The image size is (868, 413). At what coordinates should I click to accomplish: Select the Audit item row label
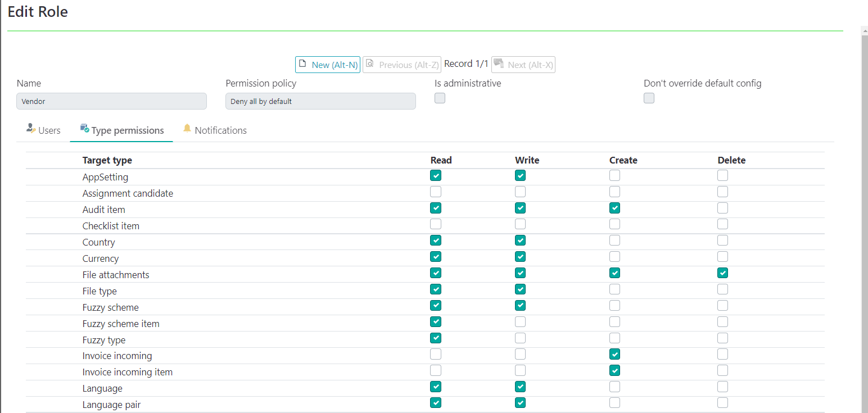coord(104,210)
